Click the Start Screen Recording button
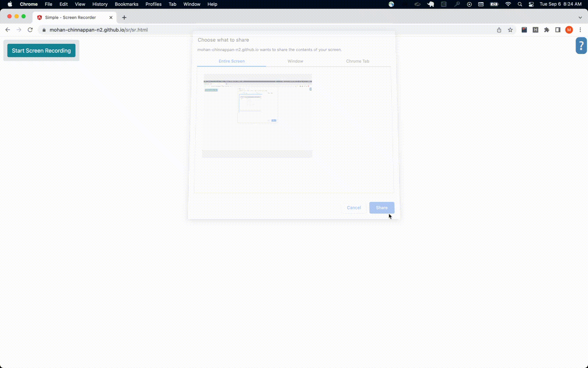Screen dimensions: 588x368 [41, 50]
